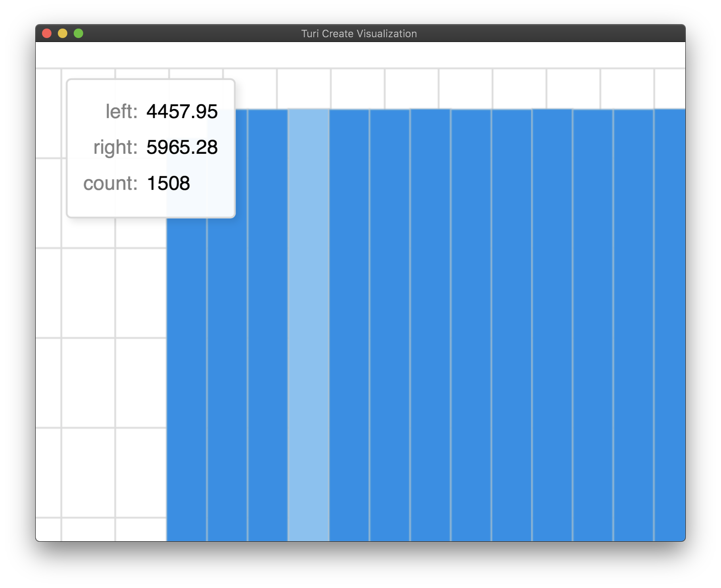Screen dimensions: 721x588
Task: Click the white area above the histogram bars
Action: pos(475,87)
